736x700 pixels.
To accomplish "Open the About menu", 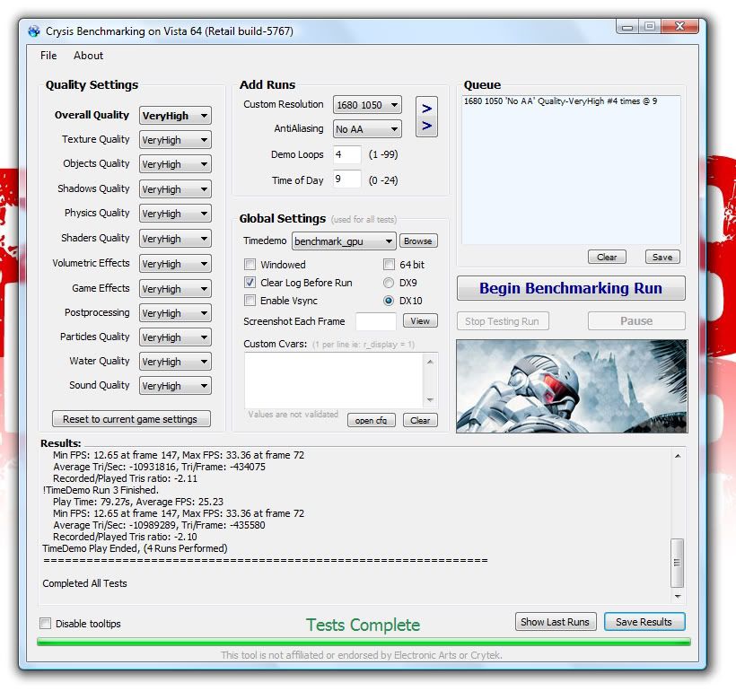I will click(x=88, y=56).
